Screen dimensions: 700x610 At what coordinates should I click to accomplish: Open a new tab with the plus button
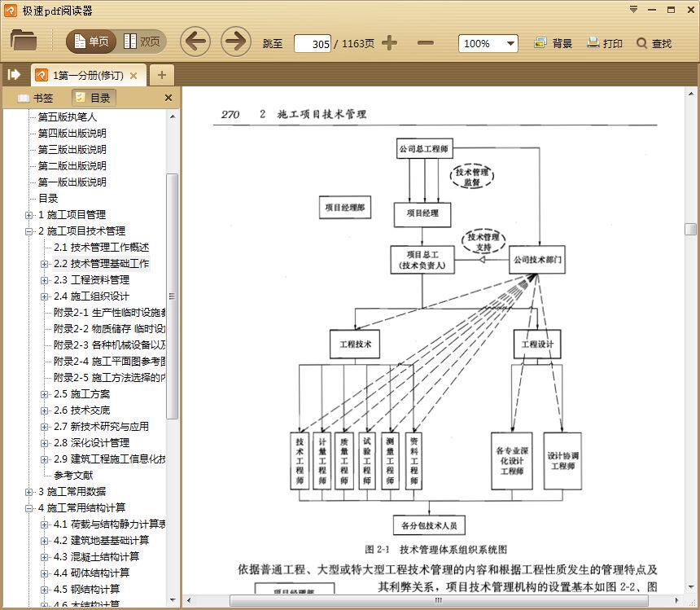(162, 75)
